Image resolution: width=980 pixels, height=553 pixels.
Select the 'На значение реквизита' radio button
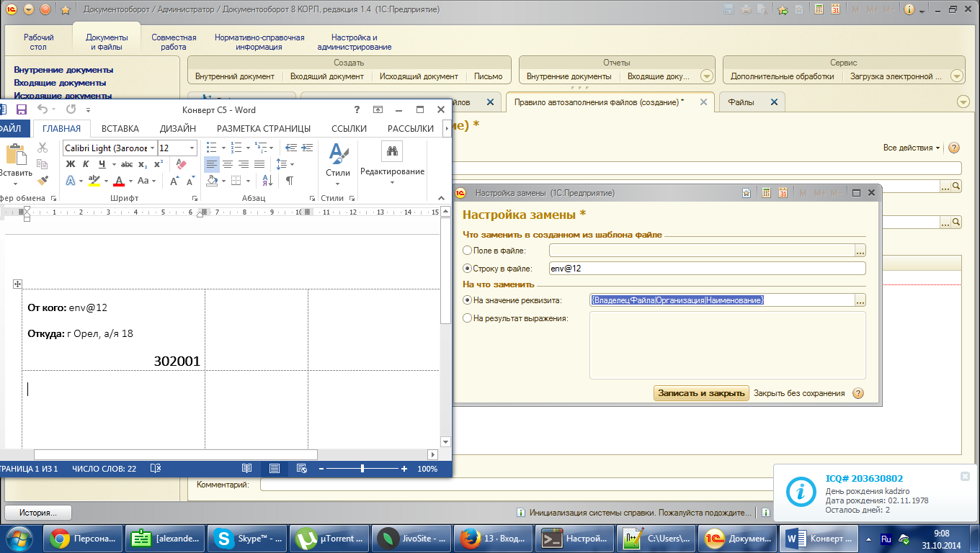coord(468,300)
